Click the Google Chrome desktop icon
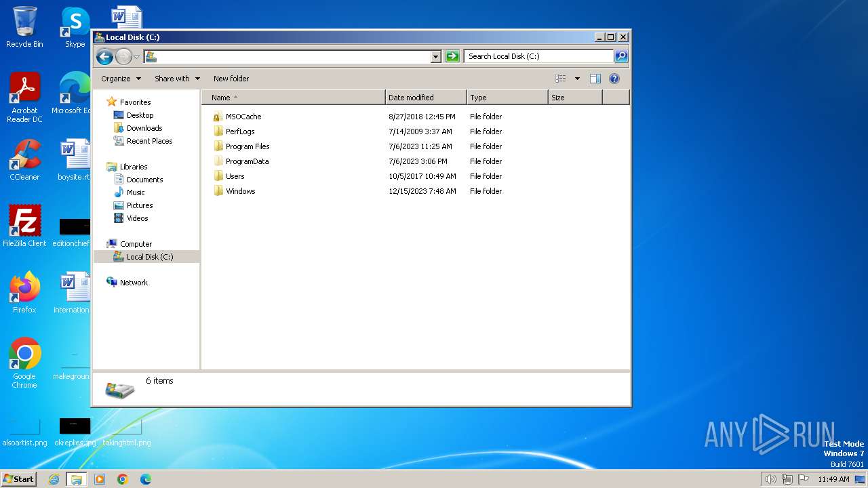The image size is (868, 488). pos(24,363)
